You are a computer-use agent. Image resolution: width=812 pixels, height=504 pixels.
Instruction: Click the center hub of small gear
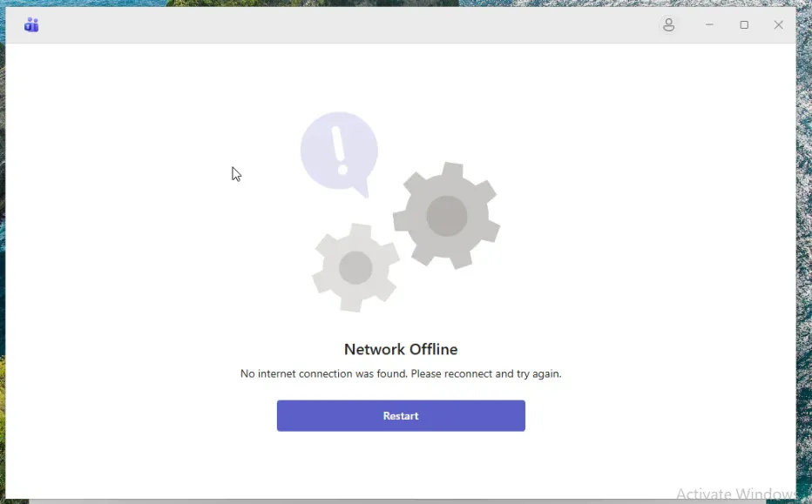[355, 267]
